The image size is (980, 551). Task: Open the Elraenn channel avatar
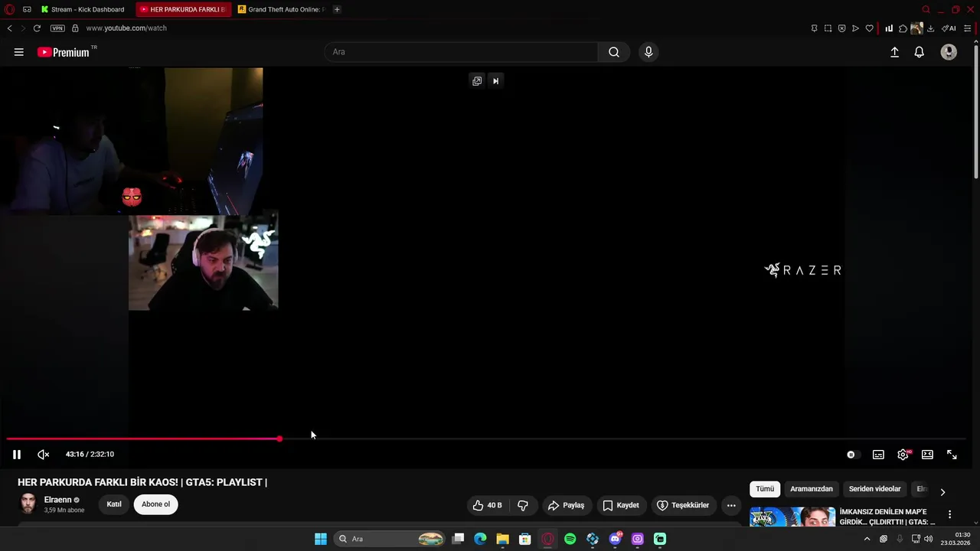click(x=28, y=504)
